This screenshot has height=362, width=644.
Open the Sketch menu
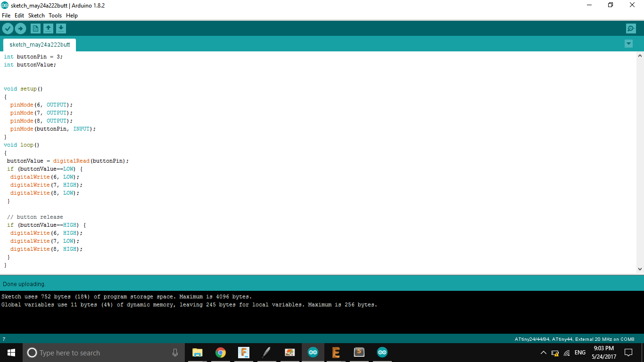tap(36, 16)
